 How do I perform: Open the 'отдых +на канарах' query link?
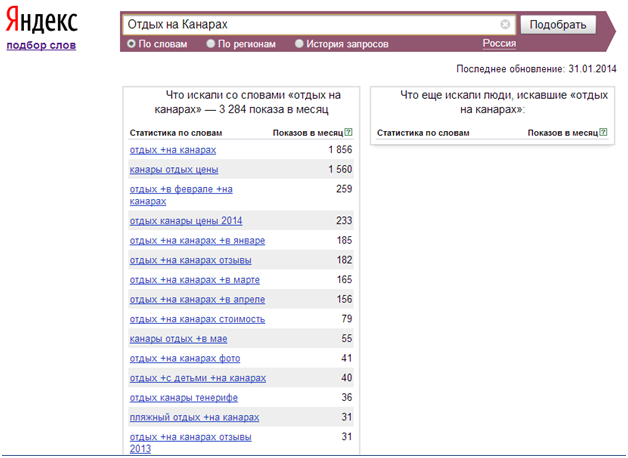pyautogui.click(x=173, y=150)
